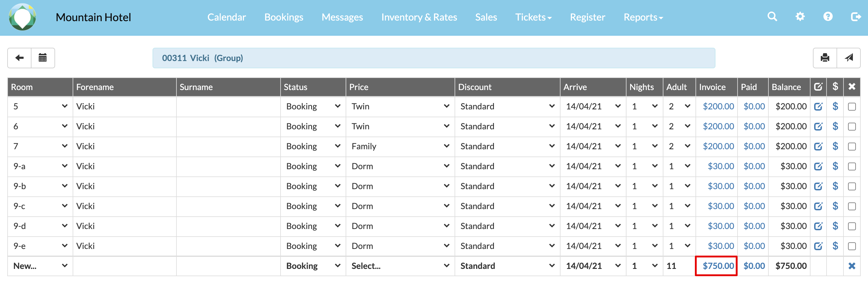This screenshot has width=868, height=281.
Task: Click the logout icon in header
Action: (856, 17)
